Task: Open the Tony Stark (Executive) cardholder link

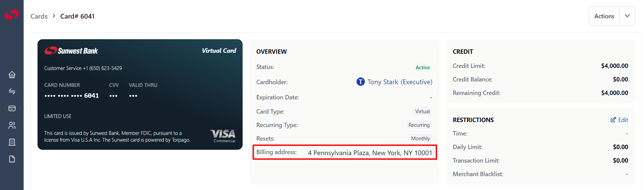Action: (x=400, y=82)
